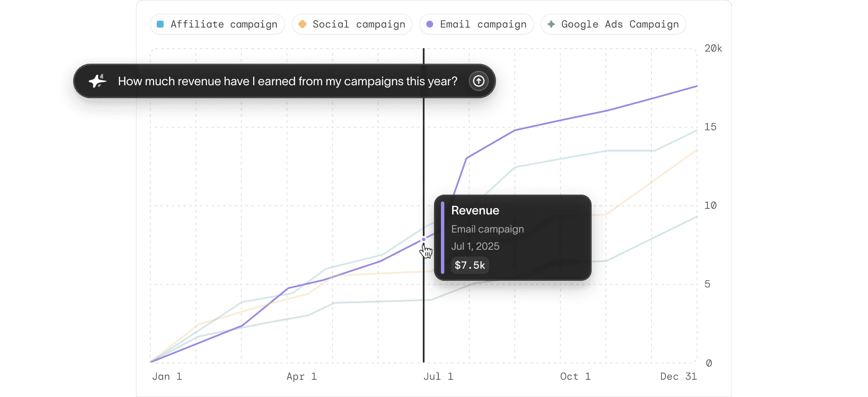The image size is (868, 397).
Task: Toggle the Google Ads Campaign series visibility
Action: click(613, 24)
